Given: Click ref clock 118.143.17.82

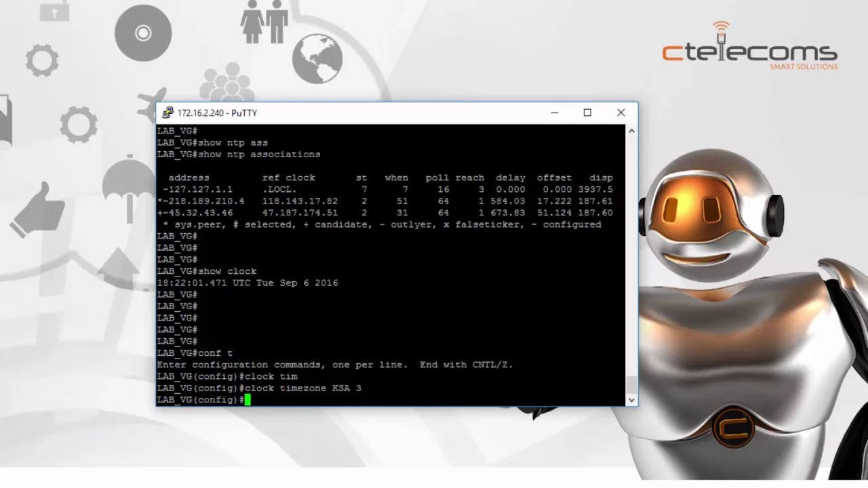Looking at the screenshot, I should pyautogui.click(x=300, y=201).
